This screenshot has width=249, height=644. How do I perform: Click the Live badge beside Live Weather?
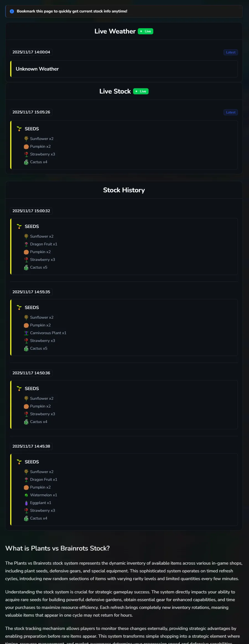click(146, 31)
